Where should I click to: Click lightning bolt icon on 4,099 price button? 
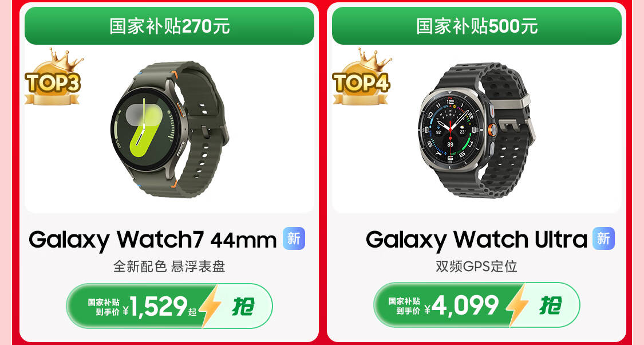click(x=517, y=305)
